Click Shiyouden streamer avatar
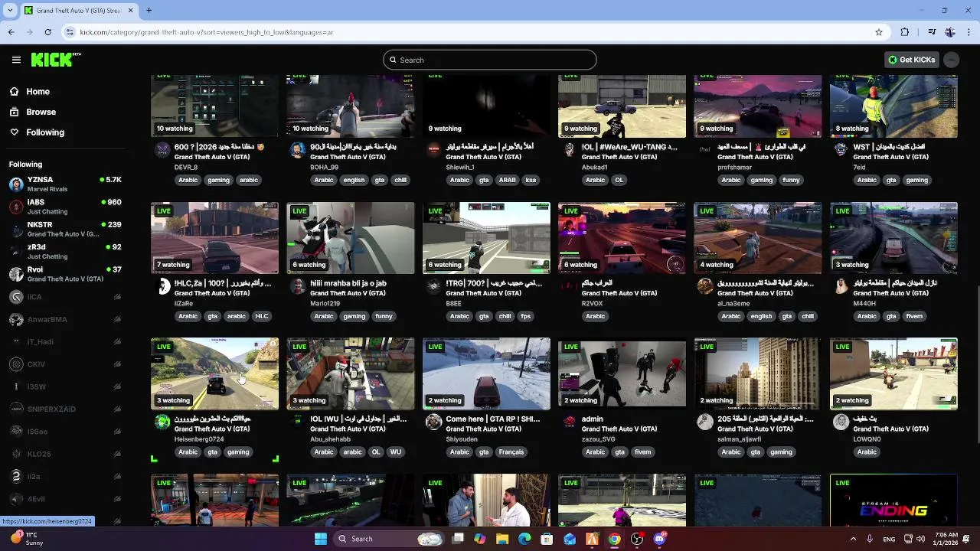Screen dimensions: 980x551 click(434, 423)
